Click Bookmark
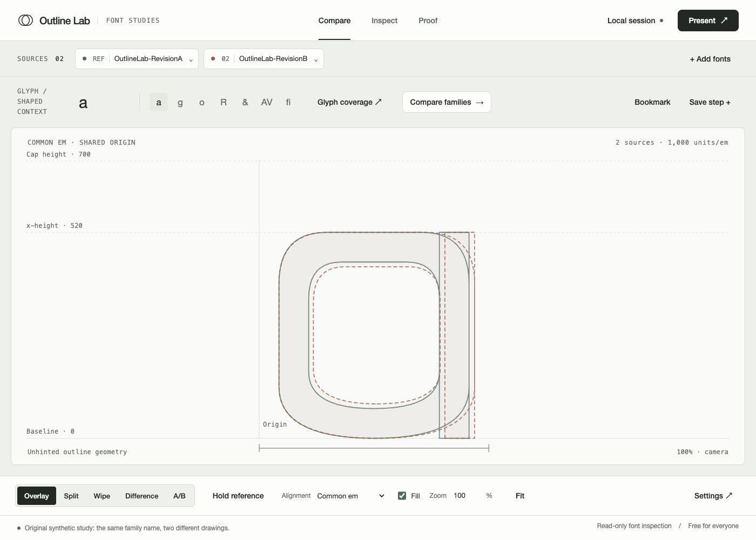 tap(652, 102)
